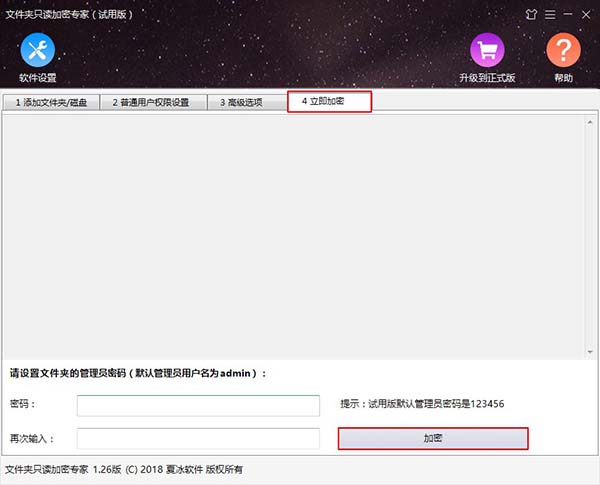This screenshot has width=600, height=485.
Task: Click the 软件设置 text label
Action: tap(37, 78)
